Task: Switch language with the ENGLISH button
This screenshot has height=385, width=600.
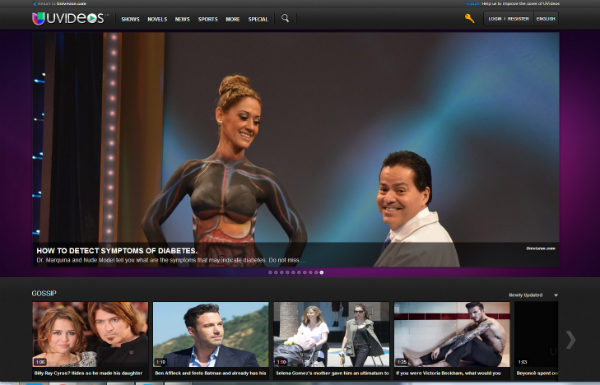Action: pos(546,18)
